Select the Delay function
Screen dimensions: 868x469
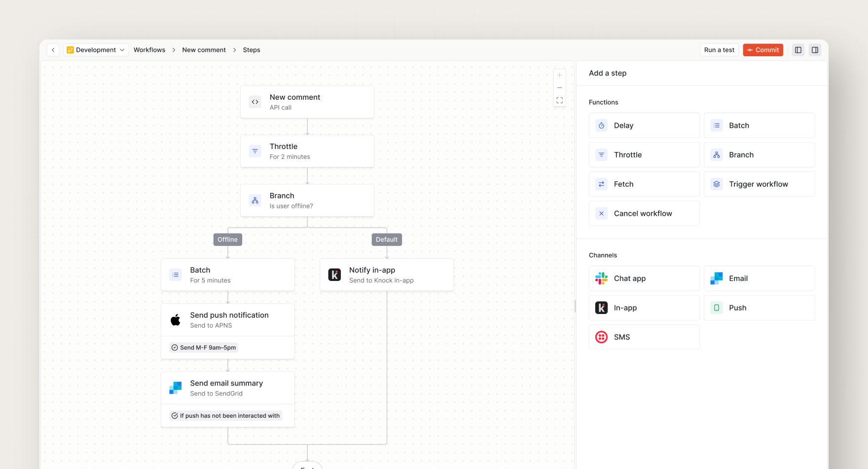[x=644, y=125]
